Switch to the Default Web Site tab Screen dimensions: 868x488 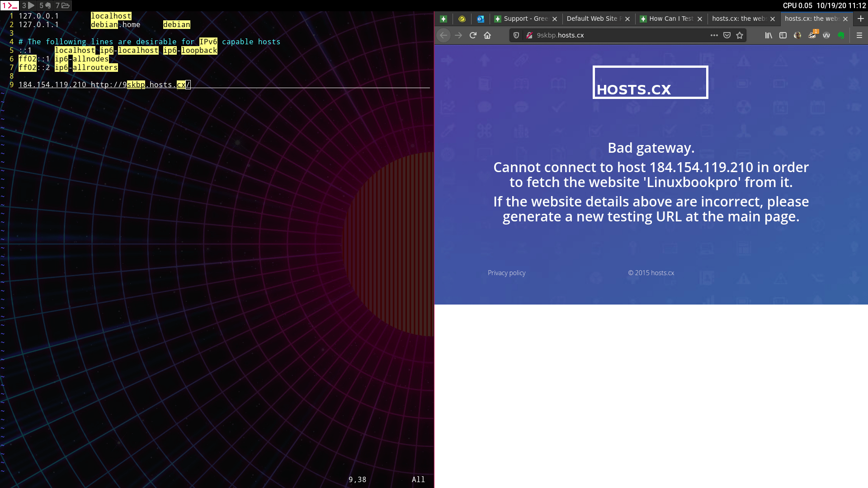point(592,19)
